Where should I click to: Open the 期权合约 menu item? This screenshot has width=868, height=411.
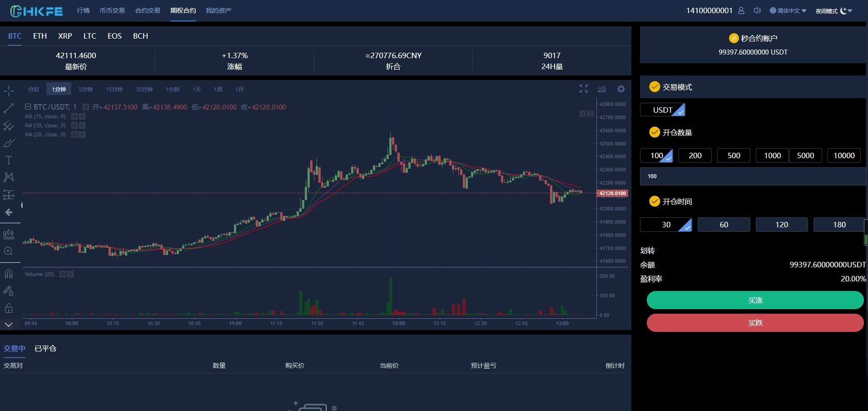pyautogui.click(x=183, y=10)
